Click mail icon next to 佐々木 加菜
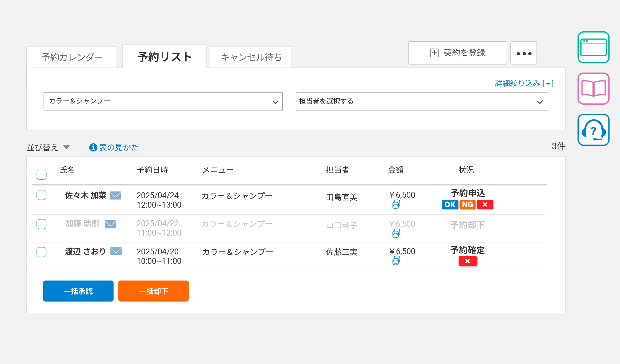This screenshot has width=620, height=364. 115,195
